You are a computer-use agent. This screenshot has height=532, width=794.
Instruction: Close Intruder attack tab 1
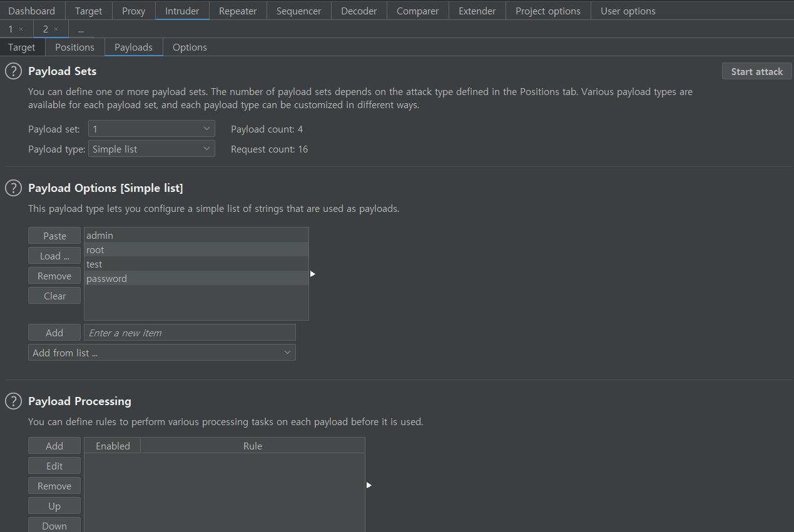(x=21, y=29)
